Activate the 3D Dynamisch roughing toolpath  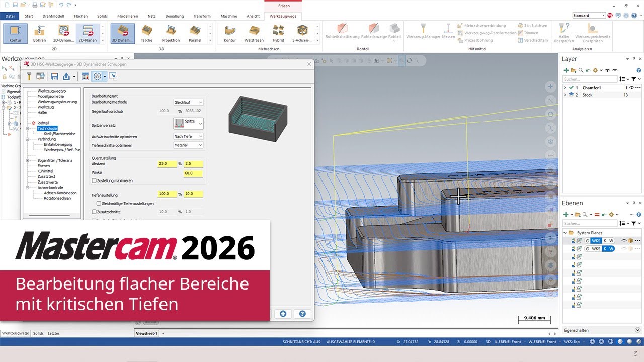click(x=123, y=33)
